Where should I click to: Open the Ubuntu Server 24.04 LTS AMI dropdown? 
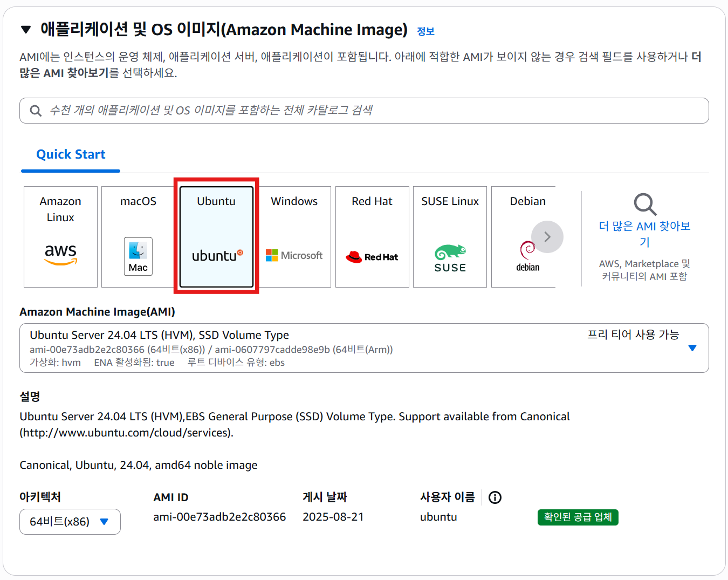[364, 348]
